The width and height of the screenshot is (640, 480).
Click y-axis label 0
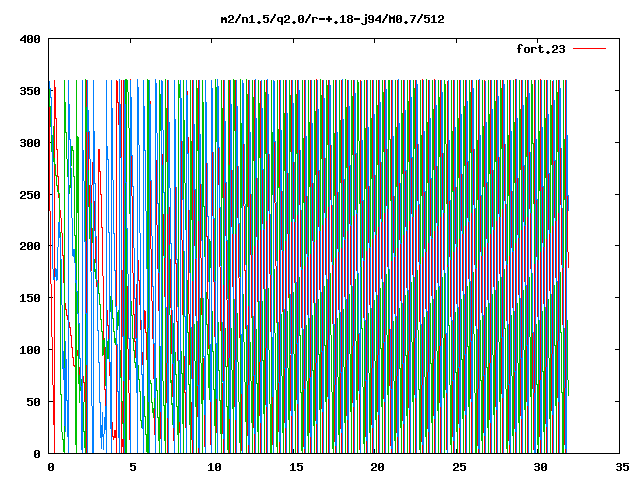point(37,454)
